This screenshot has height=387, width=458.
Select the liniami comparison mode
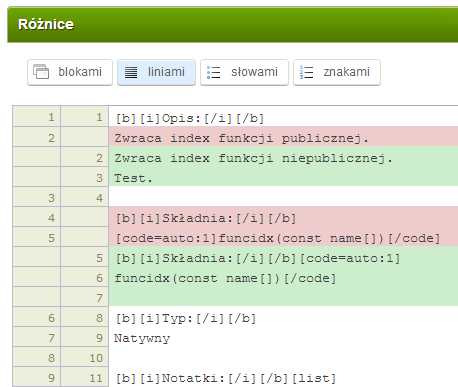156,72
